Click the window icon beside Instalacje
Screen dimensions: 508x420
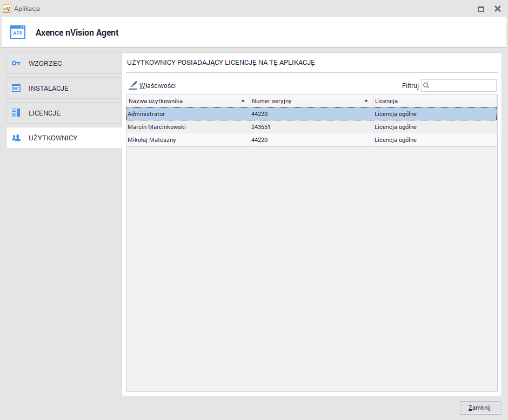(16, 88)
